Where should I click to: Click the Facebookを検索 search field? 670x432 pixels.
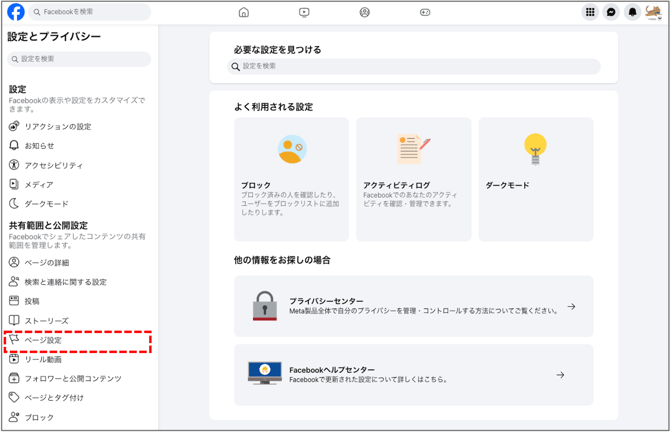click(90, 12)
